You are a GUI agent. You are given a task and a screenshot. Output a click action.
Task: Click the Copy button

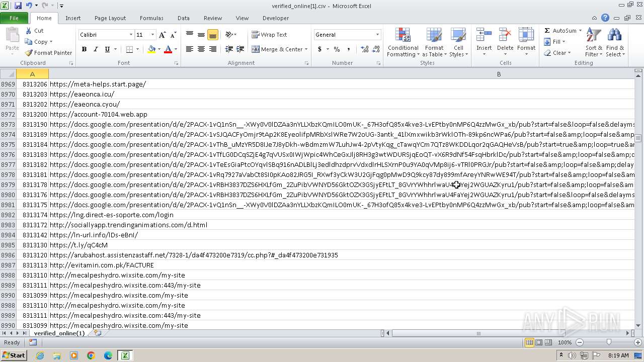click(x=37, y=42)
